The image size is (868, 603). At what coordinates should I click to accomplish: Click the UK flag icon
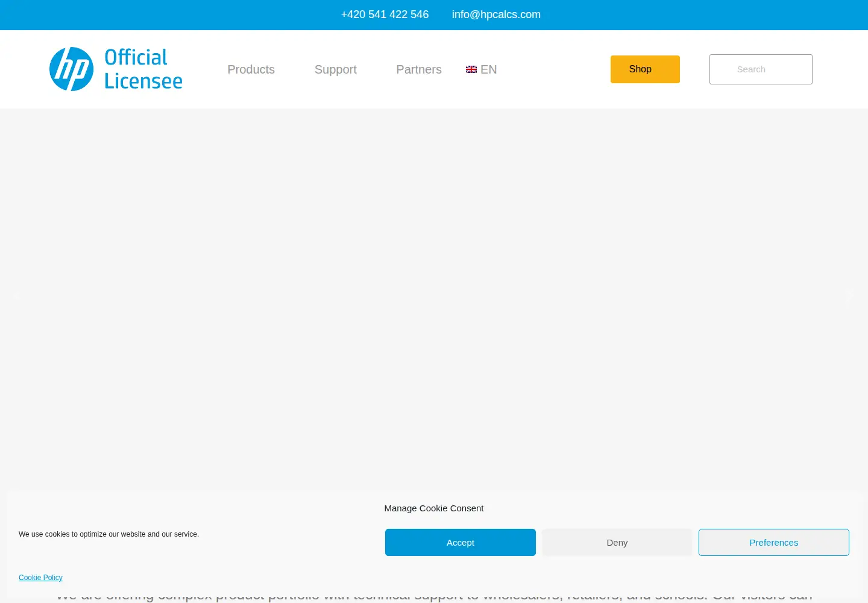pyautogui.click(x=471, y=69)
